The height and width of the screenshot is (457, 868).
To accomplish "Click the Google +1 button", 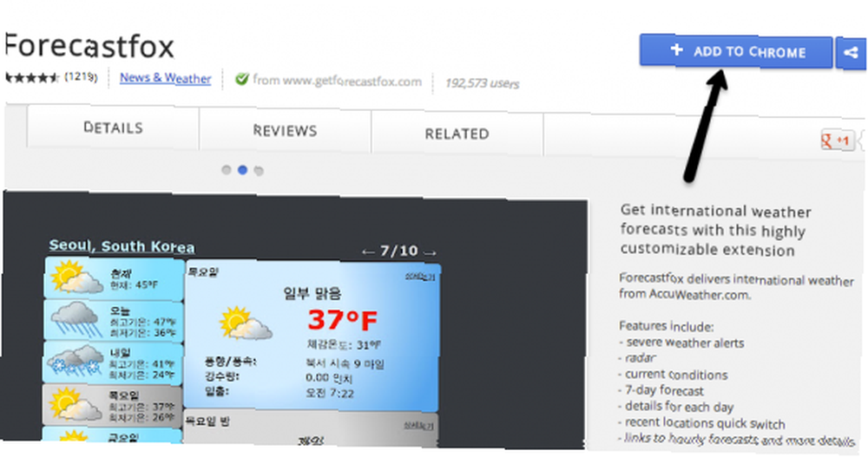I will click(x=837, y=140).
